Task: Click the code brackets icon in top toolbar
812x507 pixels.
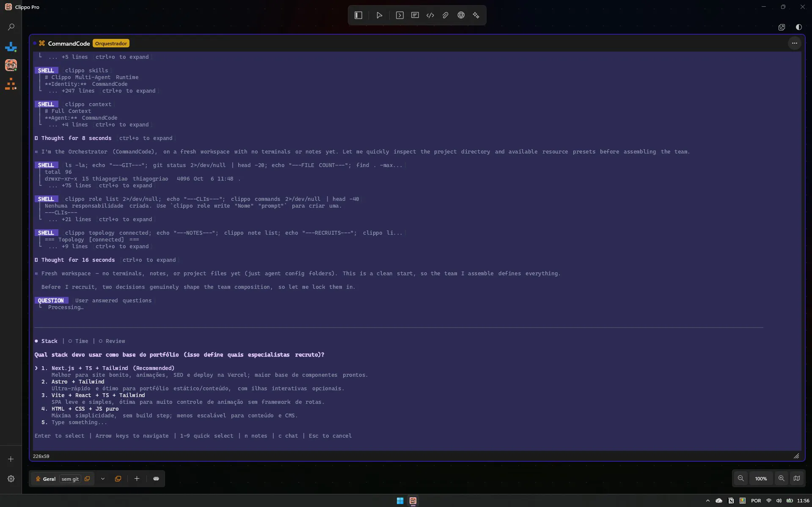Action: click(430, 15)
